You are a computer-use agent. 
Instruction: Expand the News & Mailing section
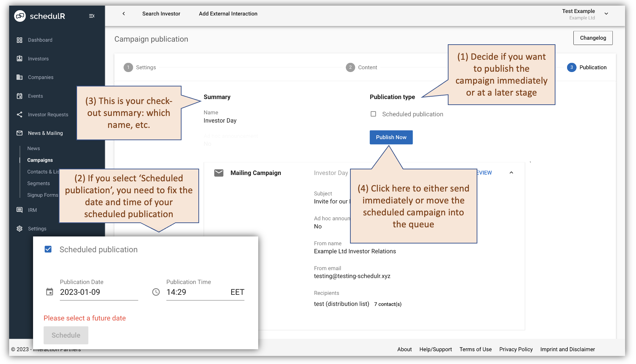pos(45,133)
